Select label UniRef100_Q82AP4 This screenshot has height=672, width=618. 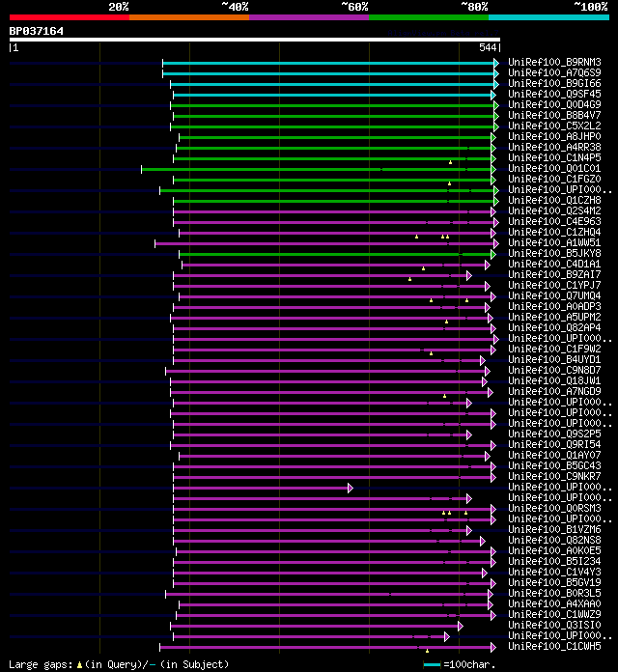click(554, 328)
